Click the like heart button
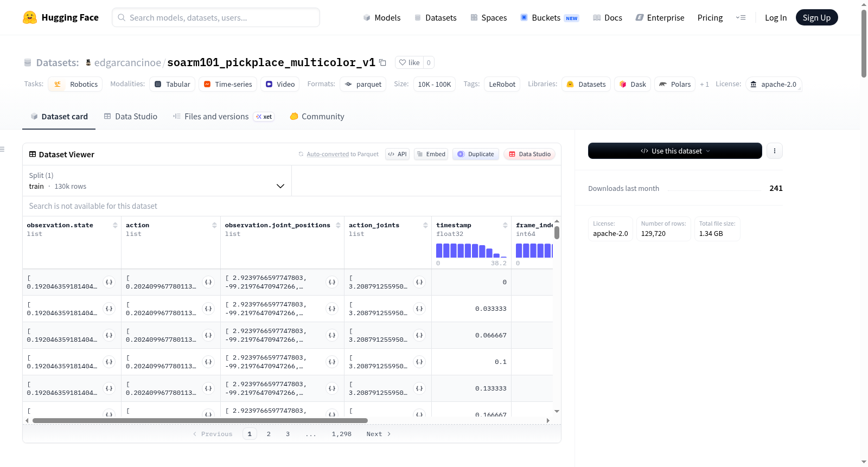The height and width of the screenshot is (467, 868). [x=410, y=62]
